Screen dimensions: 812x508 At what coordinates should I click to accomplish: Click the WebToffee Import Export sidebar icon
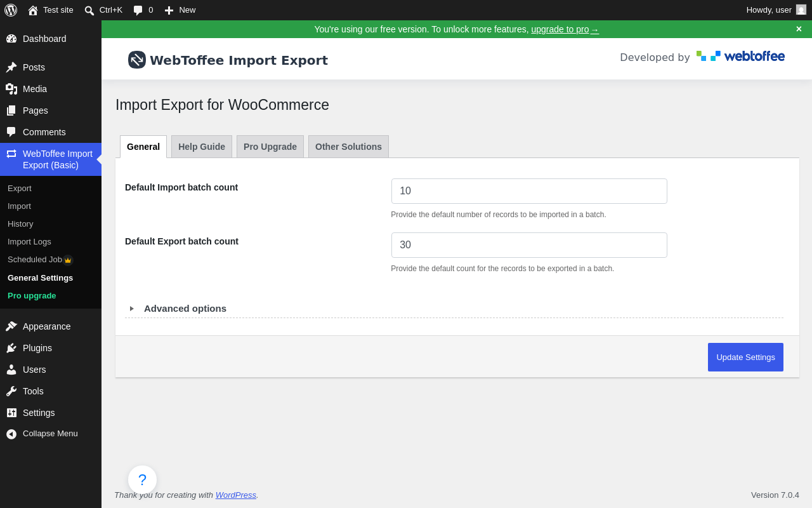[x=11, y=154]
